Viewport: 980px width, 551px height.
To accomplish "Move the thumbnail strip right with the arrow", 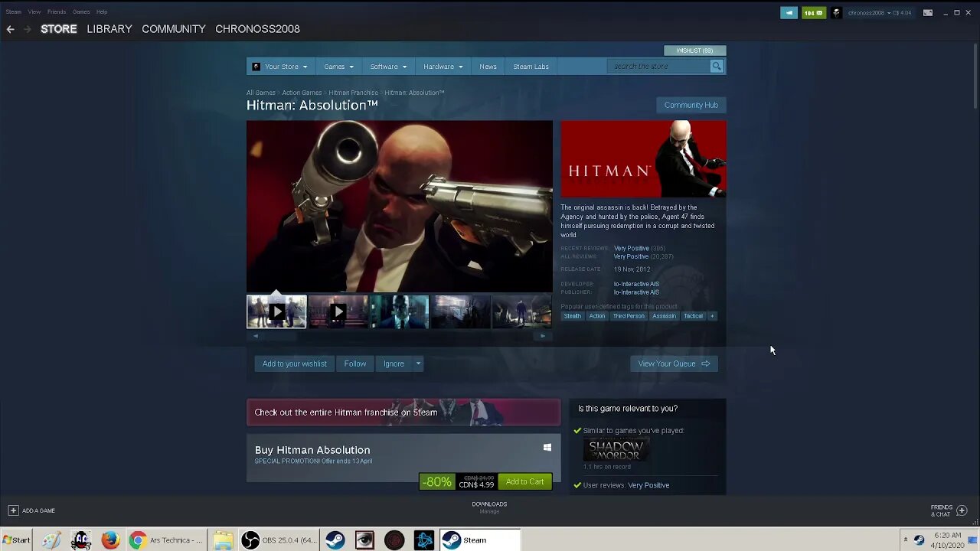I will 543,336.
